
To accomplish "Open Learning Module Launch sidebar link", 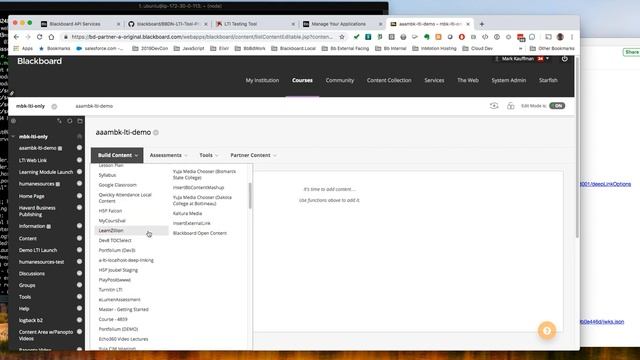I will (x=46, y=172).
